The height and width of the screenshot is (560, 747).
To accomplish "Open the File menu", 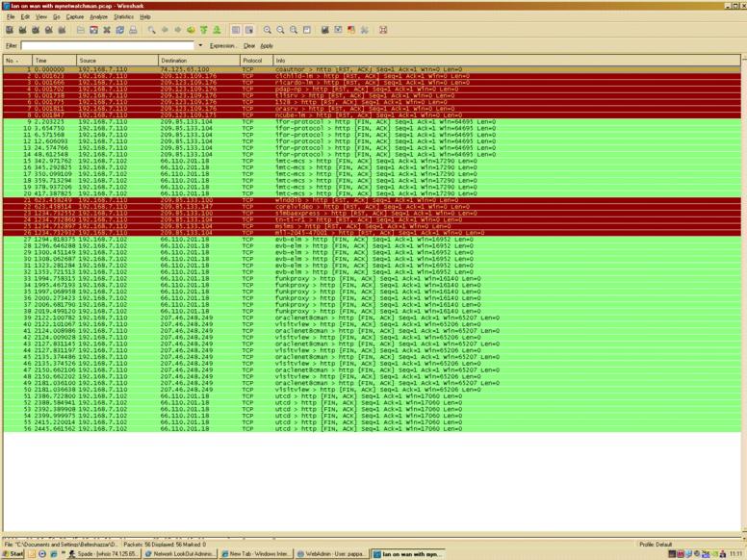I will 11,16.
